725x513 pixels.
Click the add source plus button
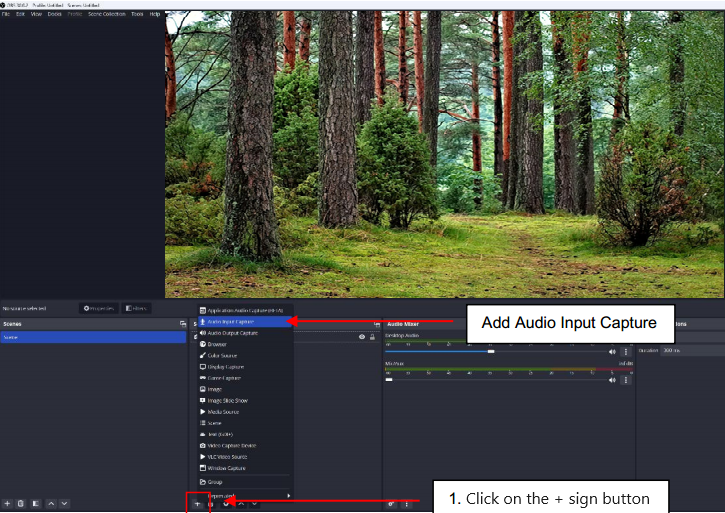[197, 504]
